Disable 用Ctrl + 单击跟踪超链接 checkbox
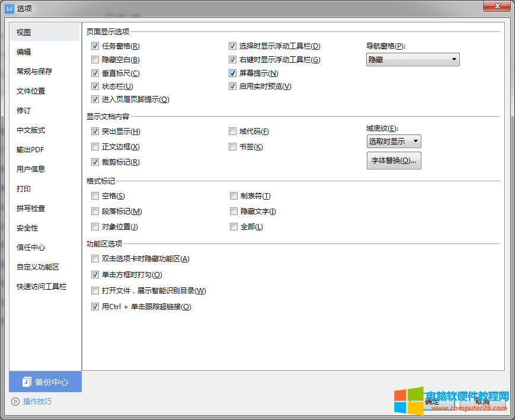 point(95,307)
